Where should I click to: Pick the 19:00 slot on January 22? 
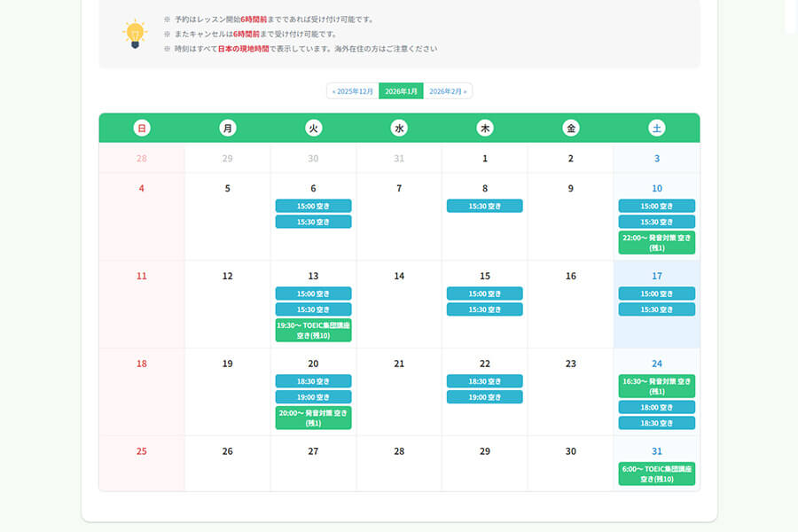(x=485, y=397)
